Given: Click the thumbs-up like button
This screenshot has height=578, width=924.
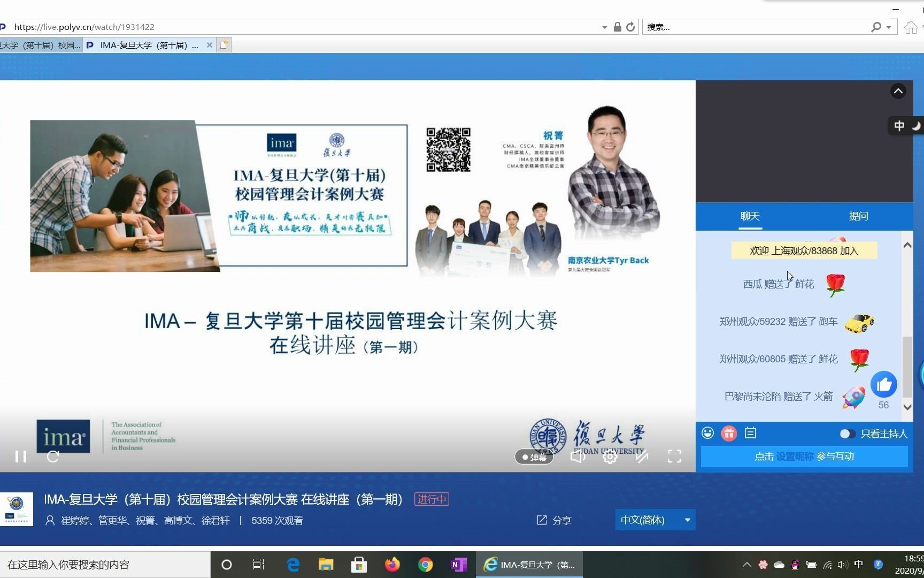Looking at the screenshot, I should point(883,384).
